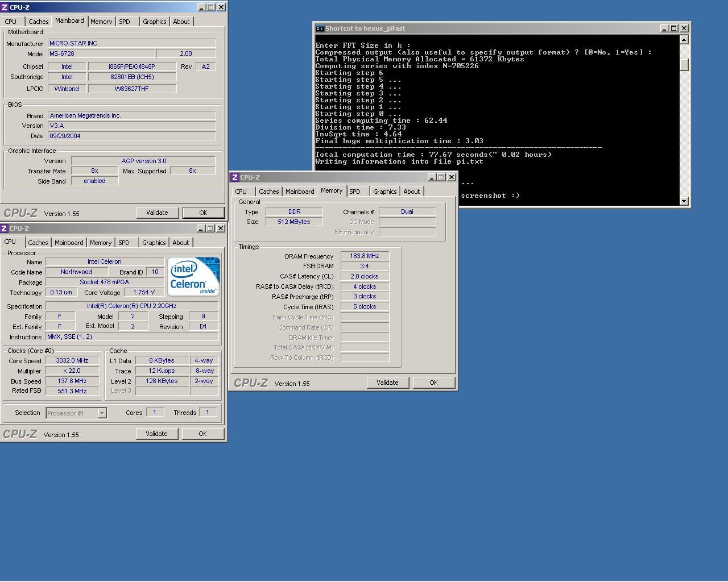
Task: Open Caches tab in top-left CPU-Z window
Action: (38, 22)
